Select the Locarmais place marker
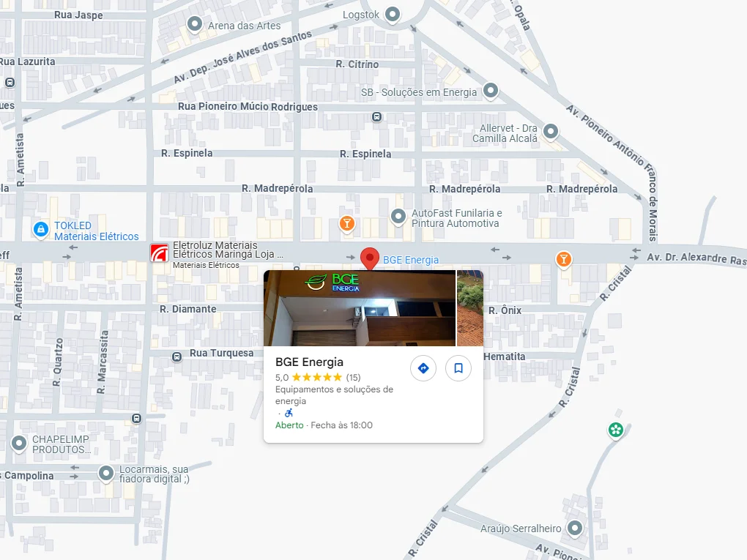This screenshot has height=560, width=747. tap(106, 473)
